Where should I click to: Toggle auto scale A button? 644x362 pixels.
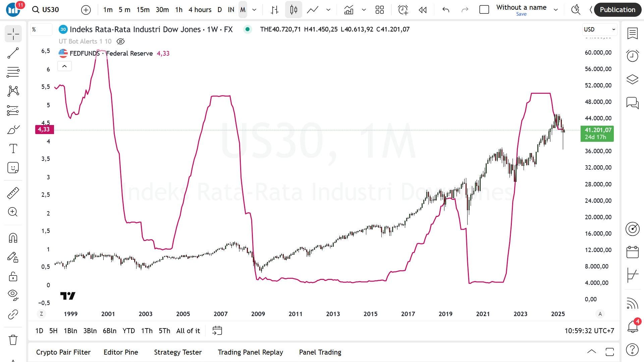600,314
